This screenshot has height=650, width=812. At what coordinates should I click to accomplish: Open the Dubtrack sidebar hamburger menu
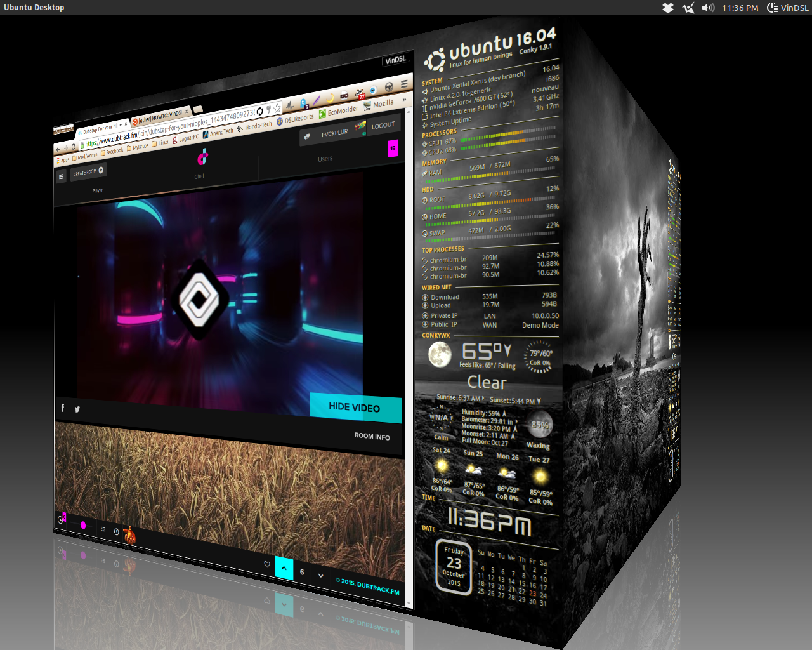coord(61,176)
